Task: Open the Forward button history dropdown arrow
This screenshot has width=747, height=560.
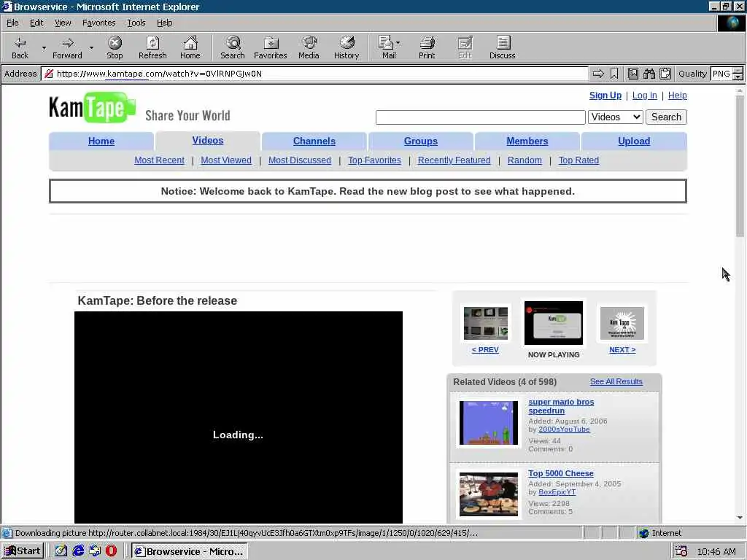Action: click(x=91, y=47)
